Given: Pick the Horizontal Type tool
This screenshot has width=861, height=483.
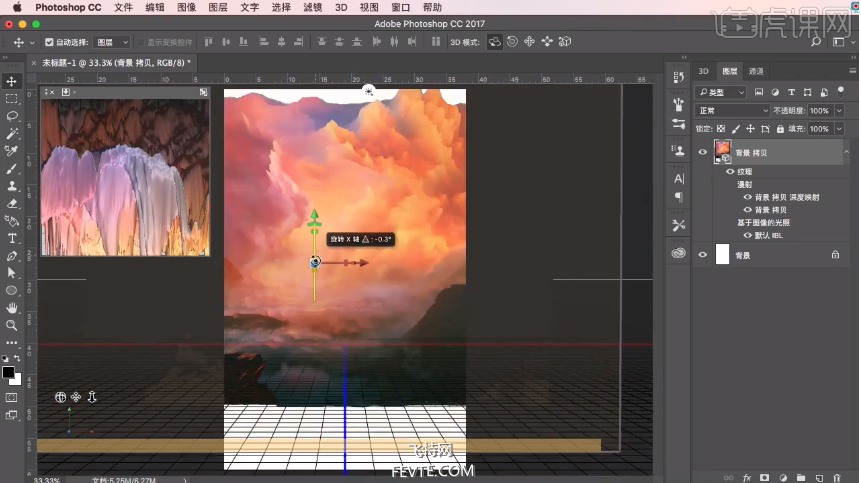Looking at the screenshot, I should [x=12, y=238].
